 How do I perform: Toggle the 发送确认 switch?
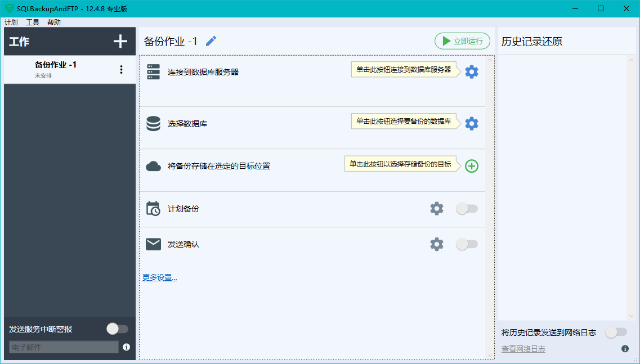coord(467,244)
